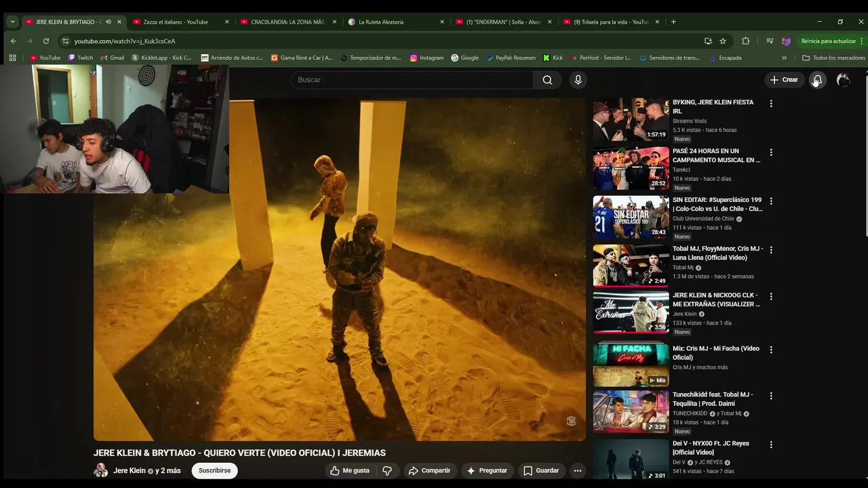Image resolution: width=868 pixels, height=488 pixels.
Task: Open Gmail bookmark
Action: pos(112,58)
